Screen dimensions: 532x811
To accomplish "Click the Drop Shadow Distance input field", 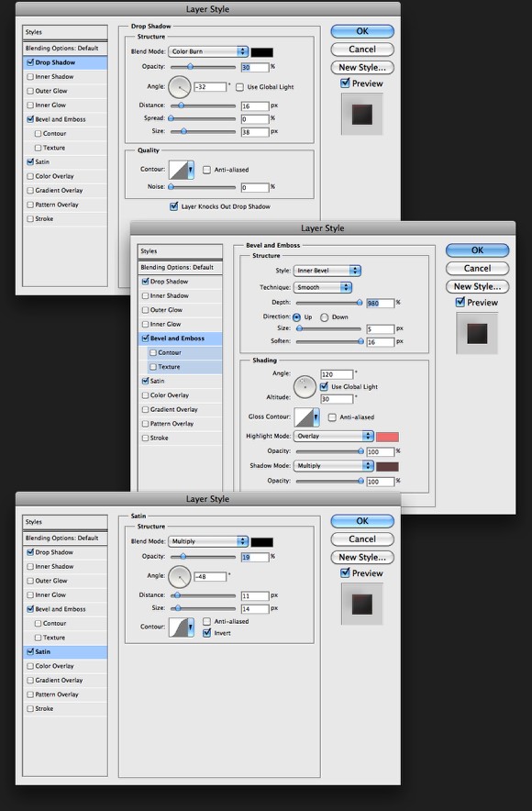I will pos(255,106).
